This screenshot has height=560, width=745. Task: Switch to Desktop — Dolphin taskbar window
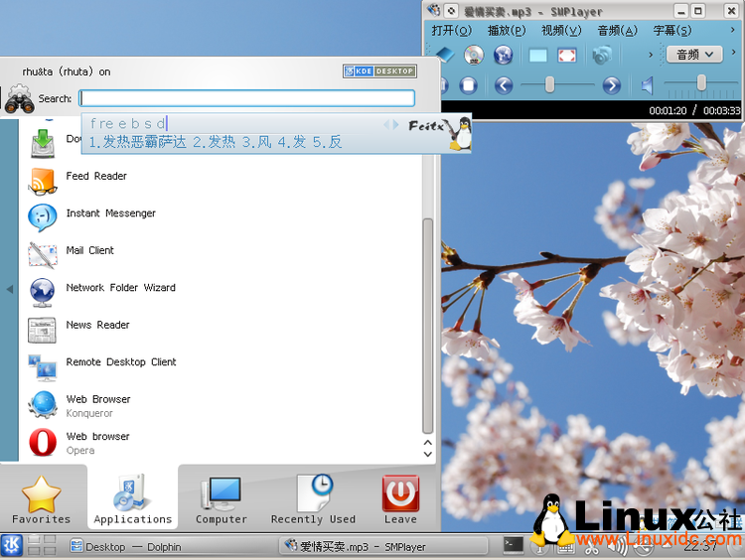124,546
